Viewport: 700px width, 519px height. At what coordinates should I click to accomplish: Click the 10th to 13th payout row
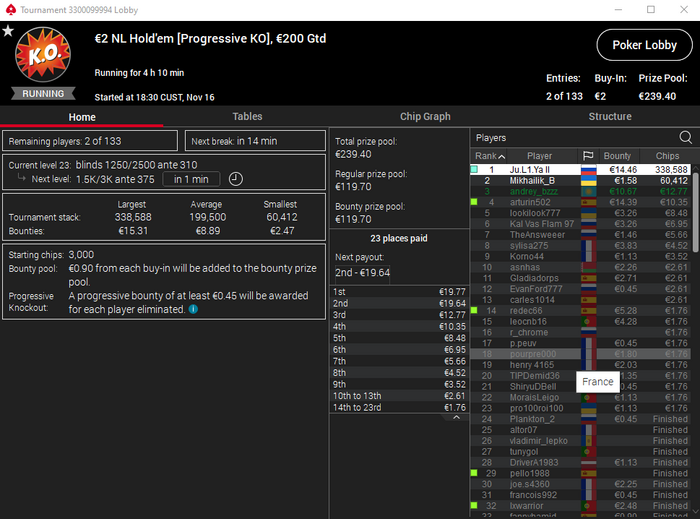click(x=399, y=396)
